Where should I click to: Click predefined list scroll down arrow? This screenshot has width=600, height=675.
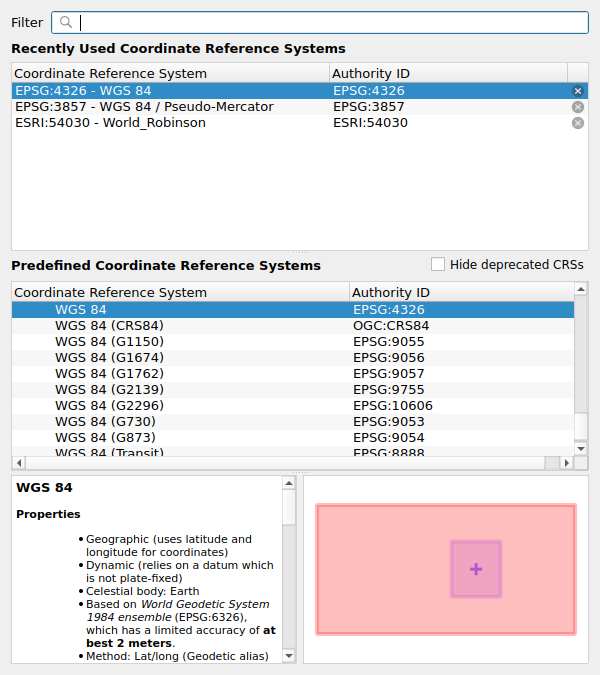(x=581, y=449)
